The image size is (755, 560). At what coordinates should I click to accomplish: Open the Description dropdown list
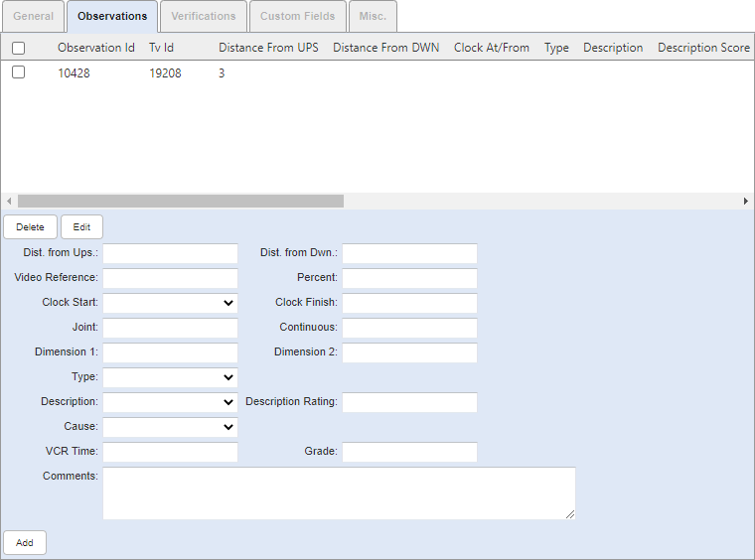point(170,402)
